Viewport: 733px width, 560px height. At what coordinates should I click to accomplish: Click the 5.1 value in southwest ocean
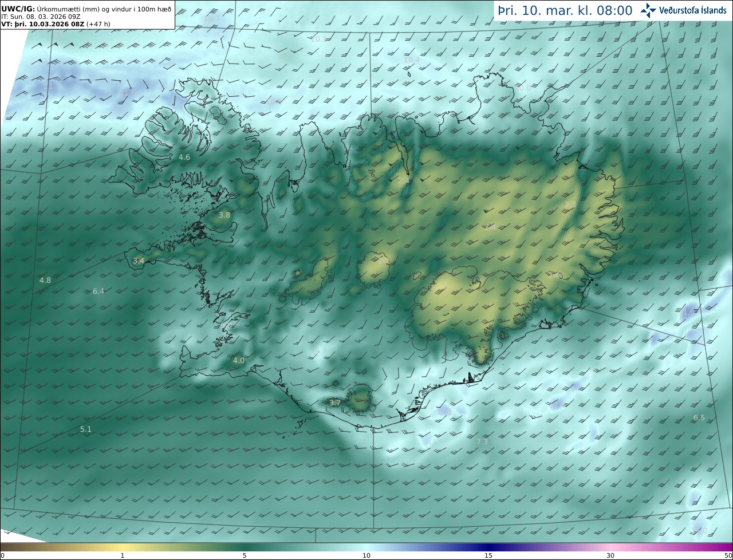(x=86, y=429)
